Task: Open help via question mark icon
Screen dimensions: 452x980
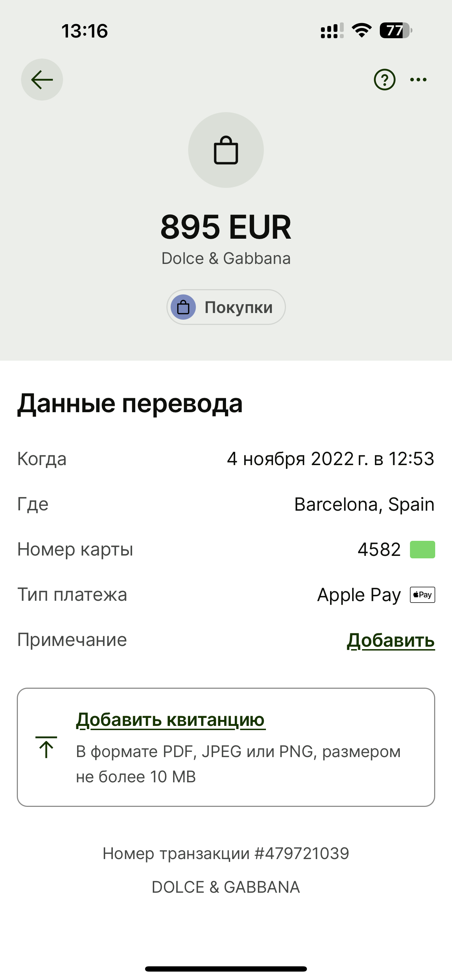Action: click(384, 80)
